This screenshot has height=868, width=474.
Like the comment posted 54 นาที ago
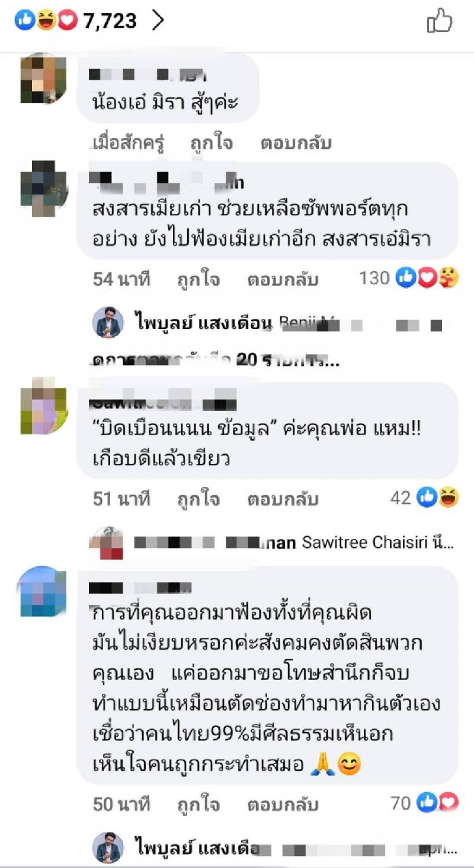point(198,279)
